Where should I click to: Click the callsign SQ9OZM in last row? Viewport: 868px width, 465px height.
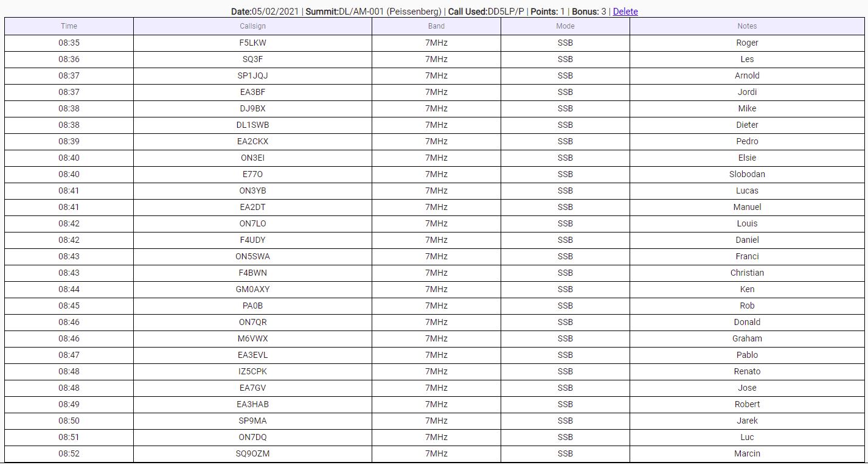coord(252,454)
